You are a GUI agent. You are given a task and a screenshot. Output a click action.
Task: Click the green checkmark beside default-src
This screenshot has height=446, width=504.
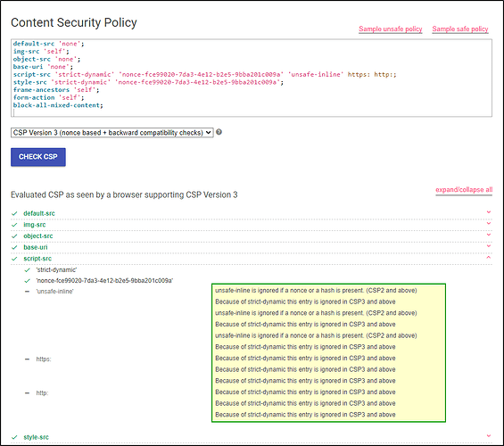click(14, 213)
